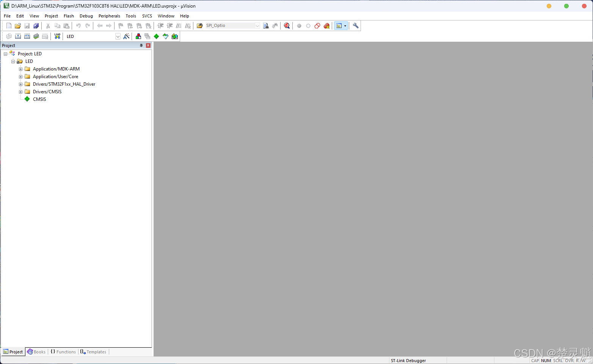Expand the Drivers/STM32F1xx_HAL_Driver folder
593x364 pixels.
pyautogui.click(x=21, y=84)
